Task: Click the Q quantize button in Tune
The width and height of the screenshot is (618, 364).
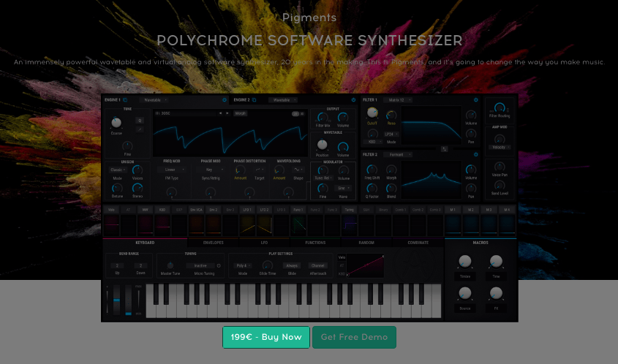Action: pos(140,121)
